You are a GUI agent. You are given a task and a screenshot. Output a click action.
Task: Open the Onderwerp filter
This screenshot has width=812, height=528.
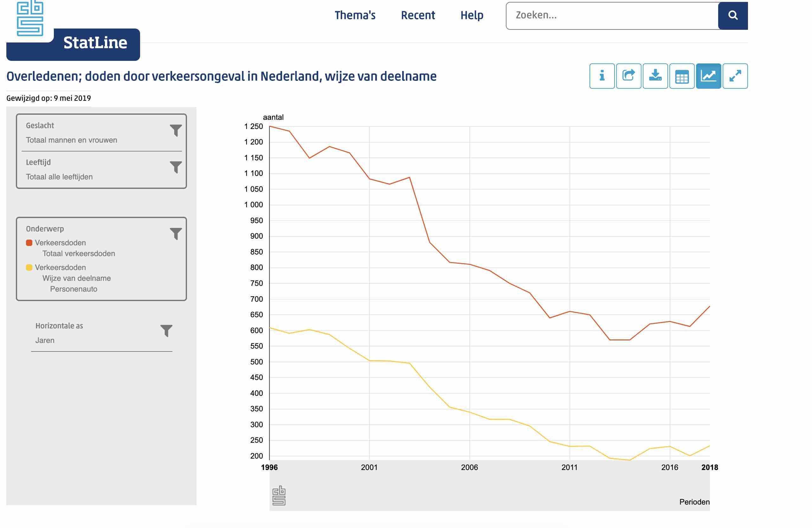coord(175,233)
